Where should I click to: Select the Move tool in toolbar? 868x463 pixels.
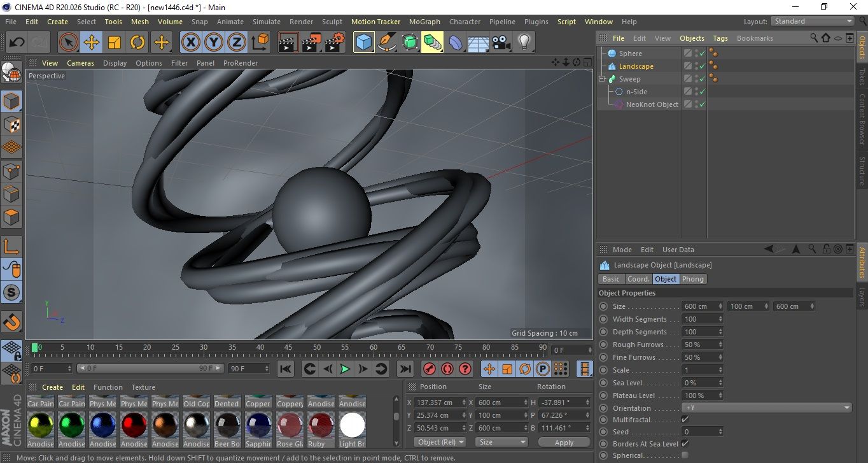coord(92,43)
